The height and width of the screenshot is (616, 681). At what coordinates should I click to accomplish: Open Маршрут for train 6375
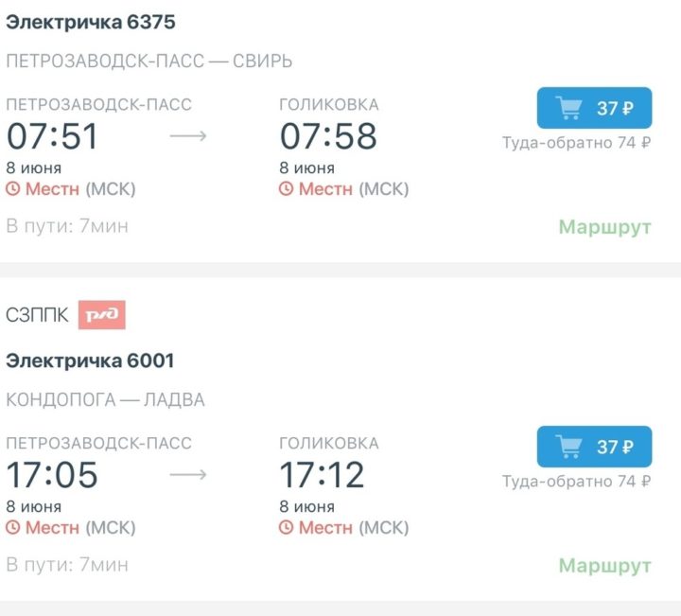tap(605, 227)
